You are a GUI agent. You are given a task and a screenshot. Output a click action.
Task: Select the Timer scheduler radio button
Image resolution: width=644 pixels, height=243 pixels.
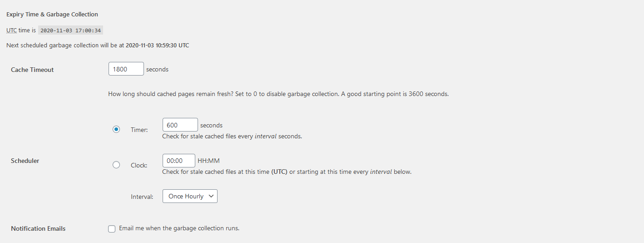116,130
